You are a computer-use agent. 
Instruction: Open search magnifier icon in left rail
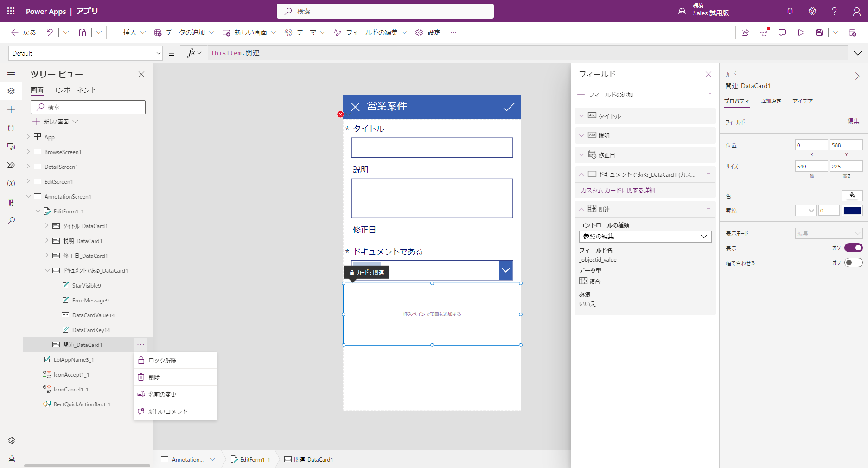tap(11, 221)
